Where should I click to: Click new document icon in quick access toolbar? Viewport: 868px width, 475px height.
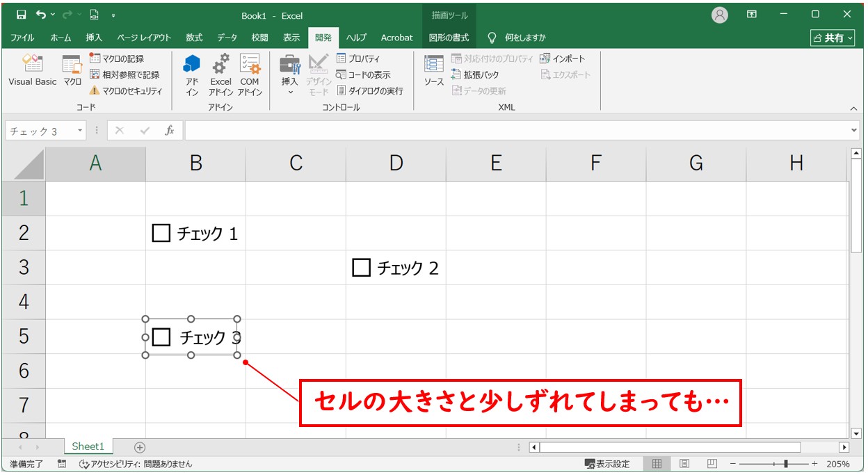[x=94, y=15]
